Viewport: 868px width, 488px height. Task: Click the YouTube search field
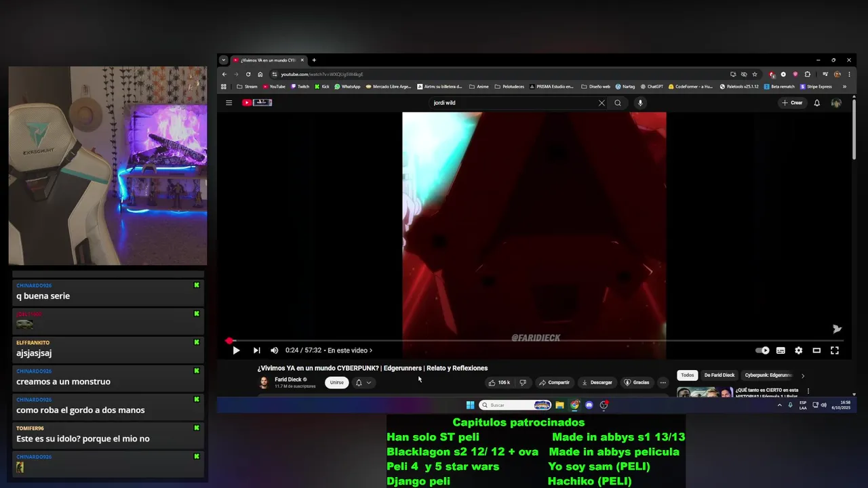512,103
